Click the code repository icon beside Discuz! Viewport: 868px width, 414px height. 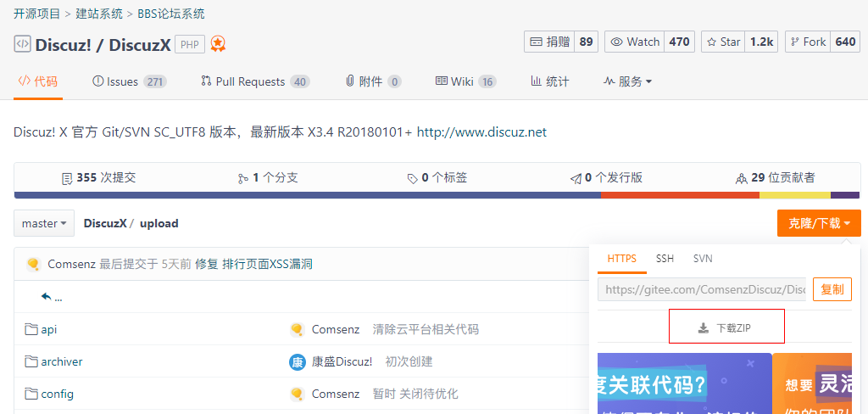(23, 43)
